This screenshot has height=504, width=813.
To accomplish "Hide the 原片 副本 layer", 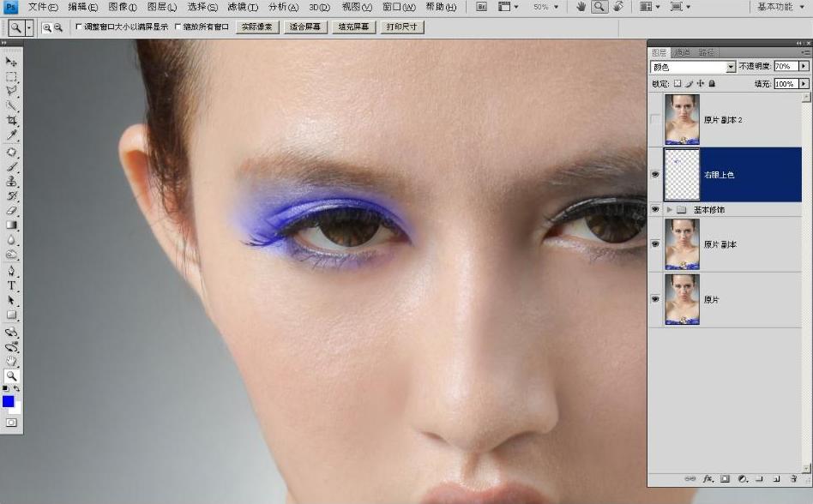I will 655,244.
